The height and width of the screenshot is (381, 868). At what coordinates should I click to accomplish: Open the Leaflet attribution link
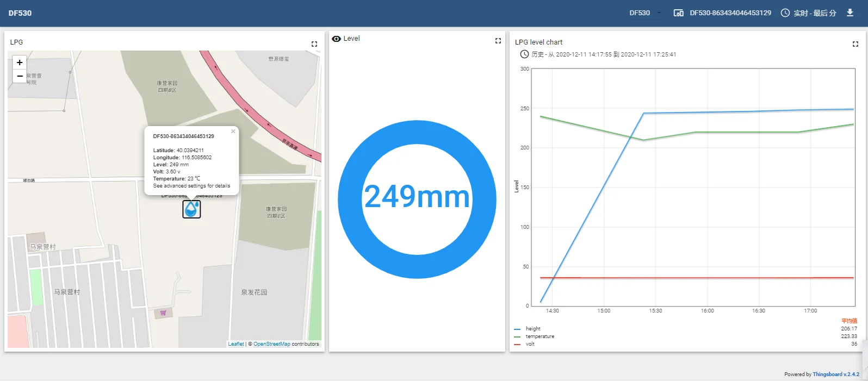(236, 344)
